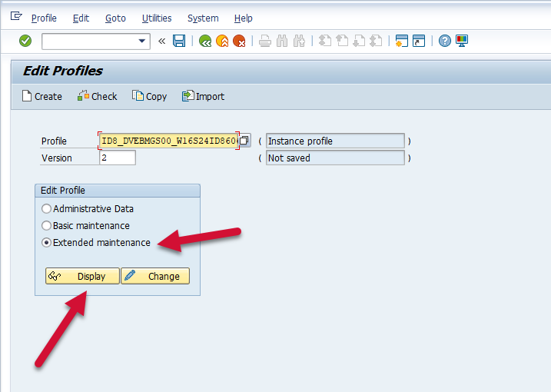
Task: Click the red Cancel icon
Action: (239, 41)
